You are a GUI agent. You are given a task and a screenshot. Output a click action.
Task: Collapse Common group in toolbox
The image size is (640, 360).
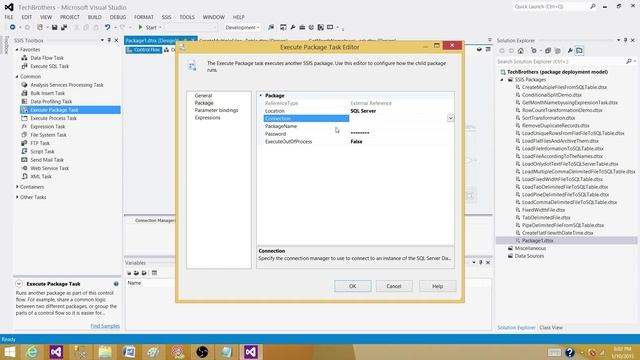point(17,76)
